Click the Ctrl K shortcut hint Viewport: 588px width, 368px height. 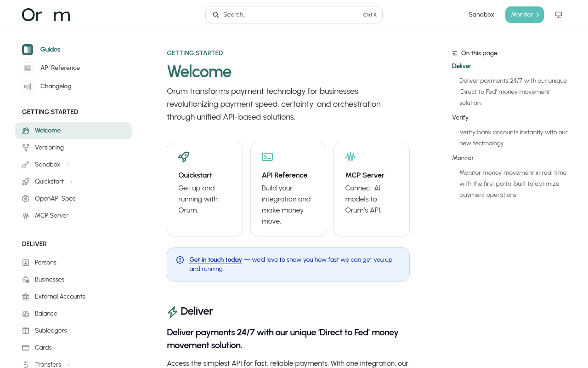pos(370,15)
